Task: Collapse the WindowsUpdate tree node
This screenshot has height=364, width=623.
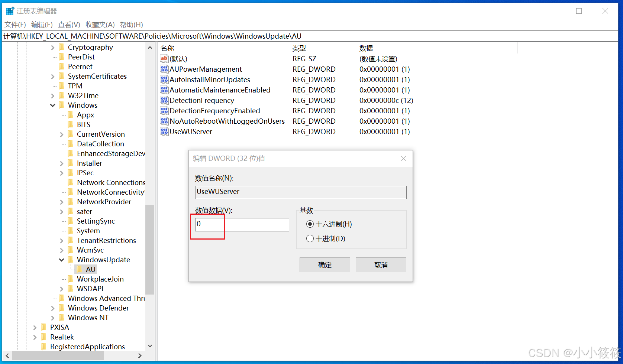Action: pos(61,260)
